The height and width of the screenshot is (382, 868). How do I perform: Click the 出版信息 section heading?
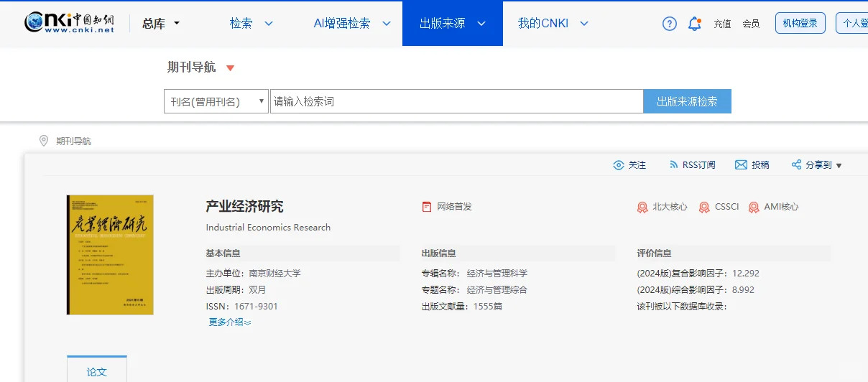[438, 253]
